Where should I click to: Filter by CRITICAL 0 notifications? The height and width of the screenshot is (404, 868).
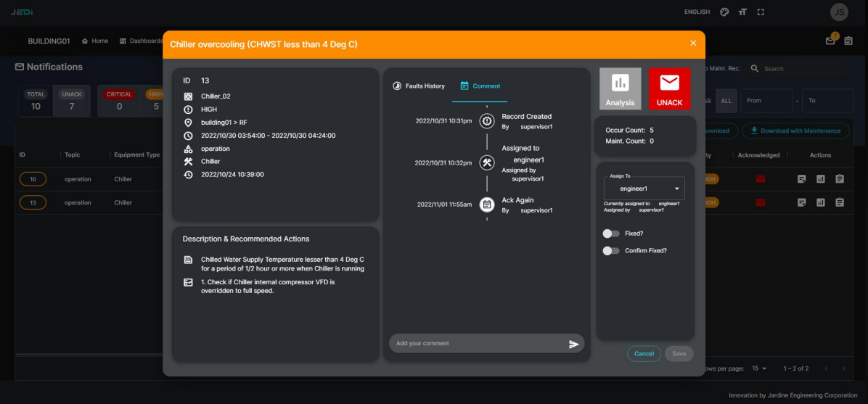119,101
